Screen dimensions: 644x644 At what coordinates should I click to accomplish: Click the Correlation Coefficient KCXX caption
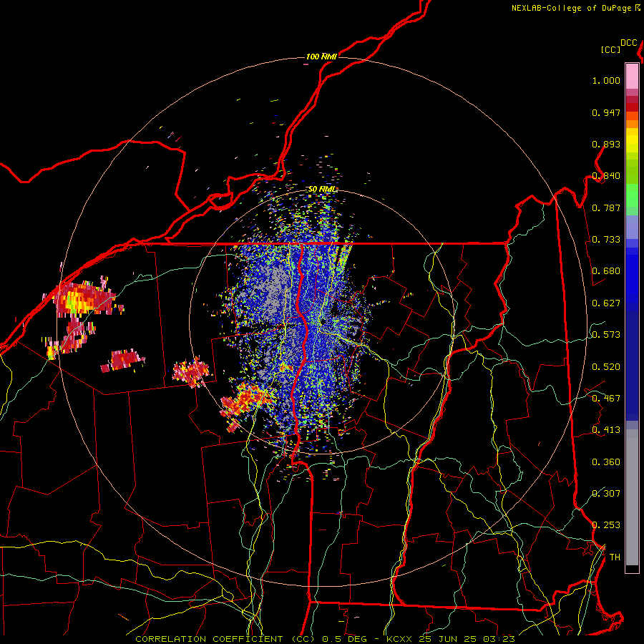pos(325,639)
